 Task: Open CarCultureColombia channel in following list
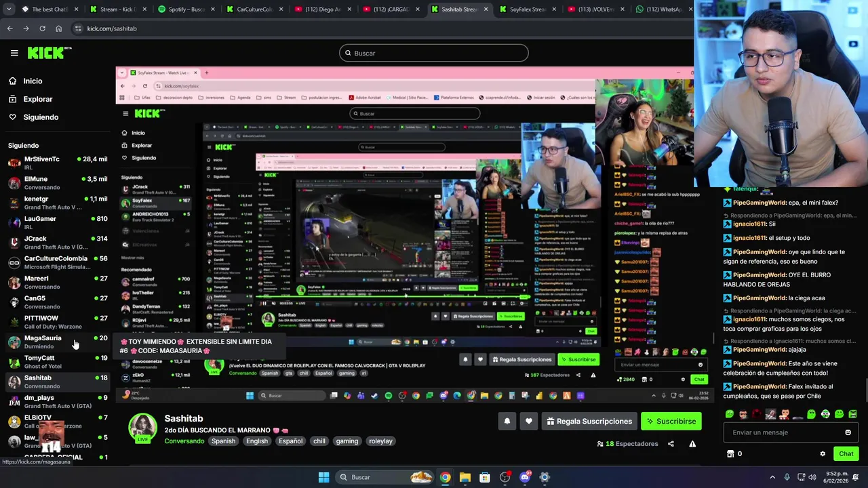point(57,262)
